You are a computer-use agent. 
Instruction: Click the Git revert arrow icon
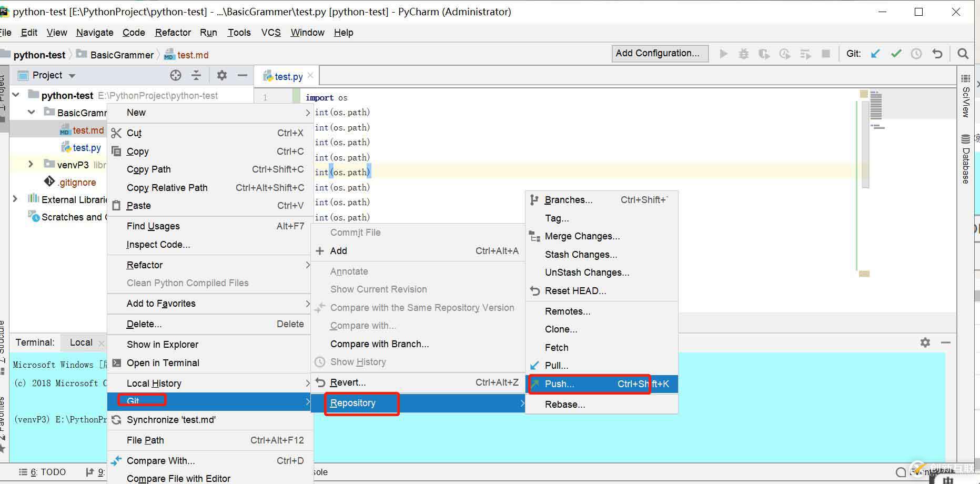pyautogui.click(x=937, y=54)
